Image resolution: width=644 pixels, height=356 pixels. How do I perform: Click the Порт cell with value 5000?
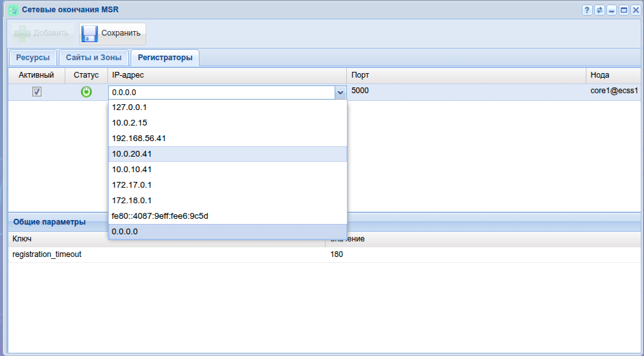coord(466,91)
